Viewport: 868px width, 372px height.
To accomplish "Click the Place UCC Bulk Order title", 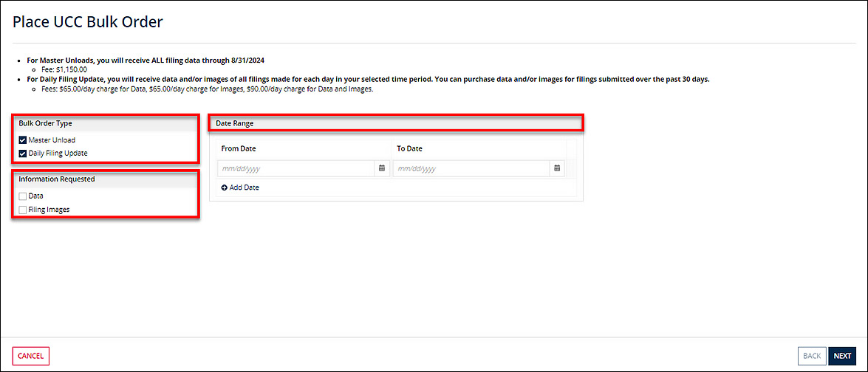I will pyautogui.click(x=88, y=22).
